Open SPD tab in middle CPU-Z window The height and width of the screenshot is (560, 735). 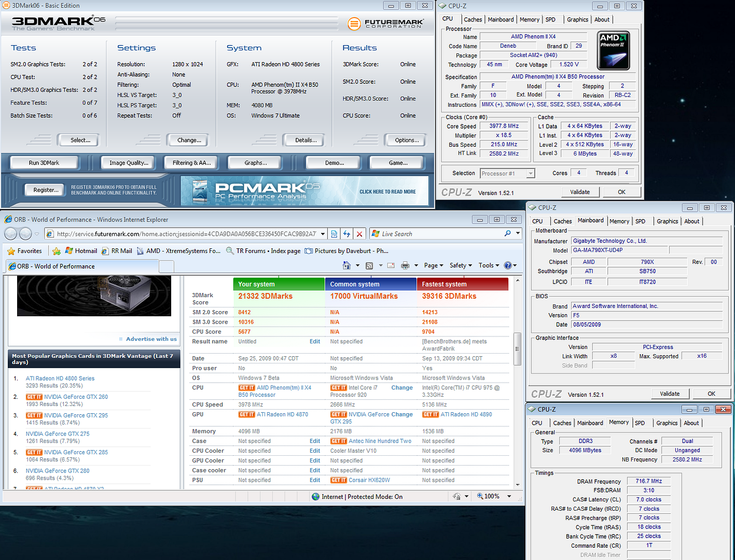(x=641, y=221)
